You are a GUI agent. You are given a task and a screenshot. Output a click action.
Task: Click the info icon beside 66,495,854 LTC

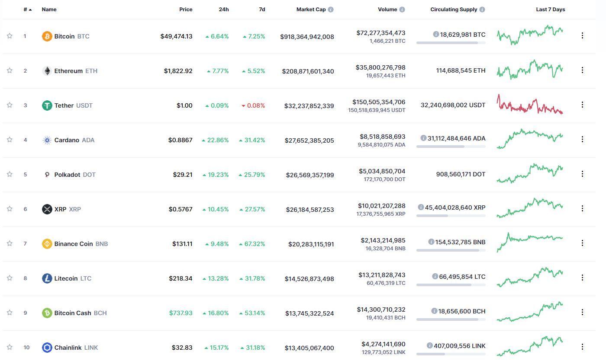435,277
